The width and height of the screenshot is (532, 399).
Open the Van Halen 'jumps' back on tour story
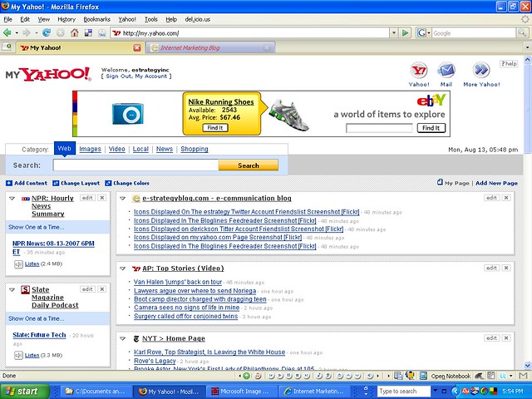tap(178, 282)
